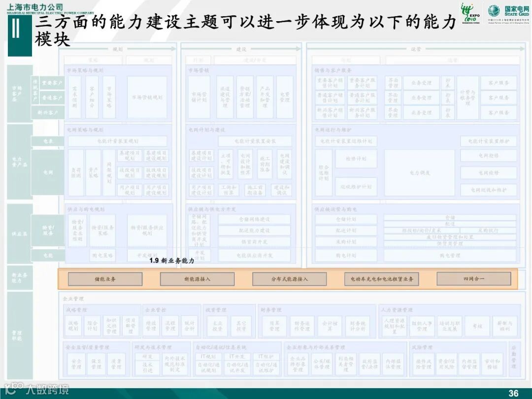The height and width of the screenshot is (399, 532).
Task: Select the 新能源接入 capability box
Action: (197, 279)
